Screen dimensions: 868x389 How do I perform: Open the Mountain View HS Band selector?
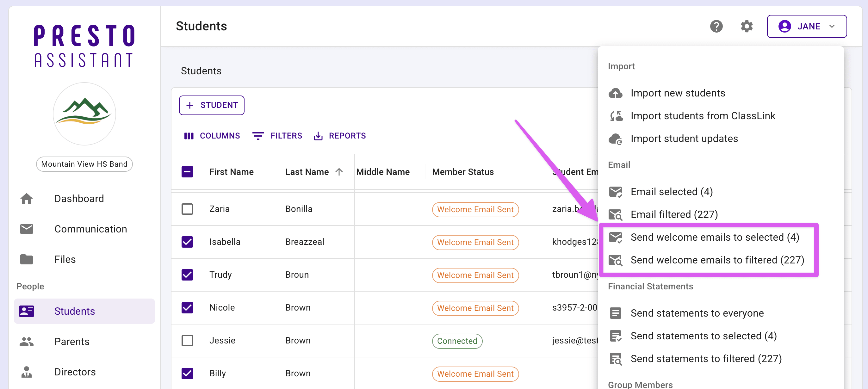[x=84, y=164]
